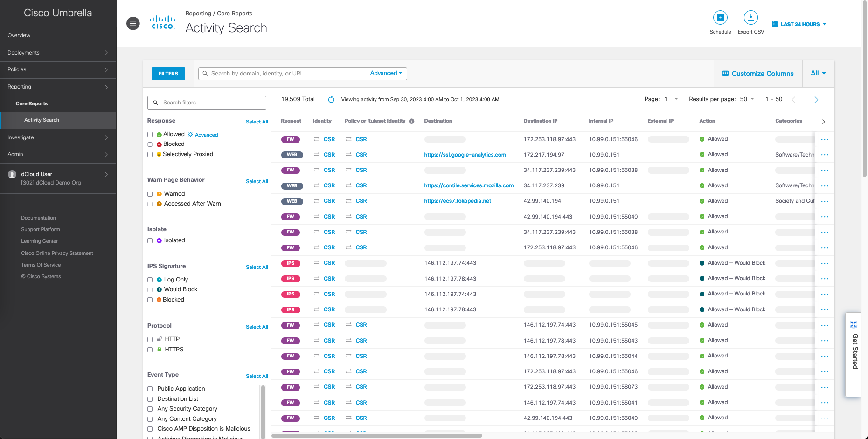Open the Last 24 Hours dropdown
Screen dimensions: 868x439
coord(799,24)
